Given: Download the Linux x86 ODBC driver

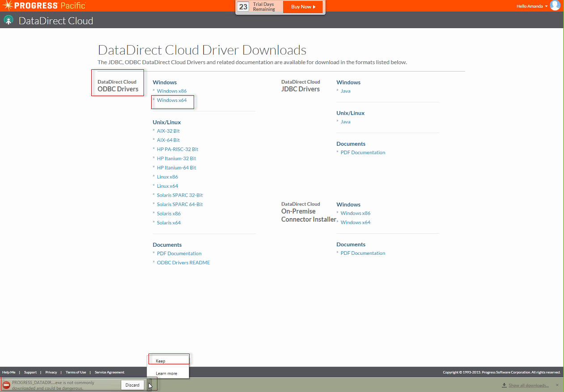Looking at the screenshot, I should (167, 177).
